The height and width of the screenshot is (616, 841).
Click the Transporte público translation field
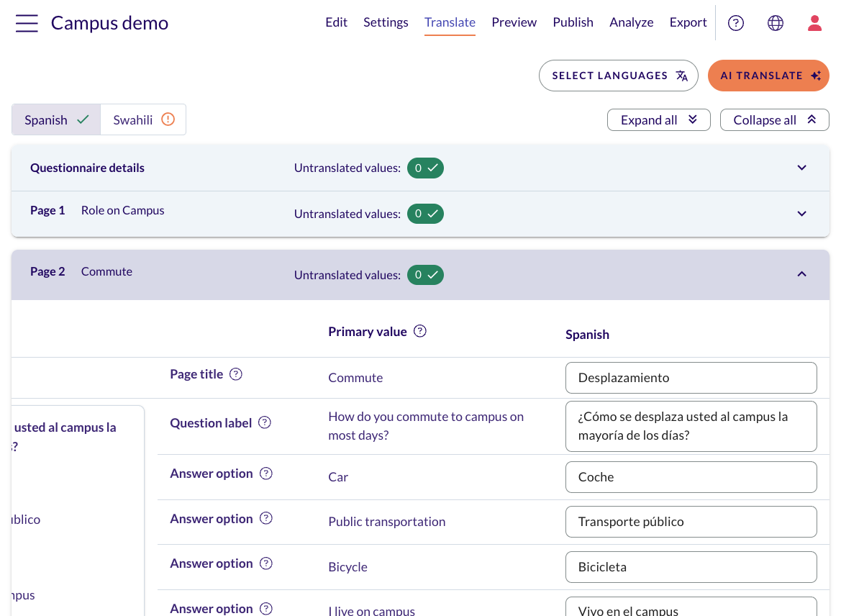[x=691, y=522]
